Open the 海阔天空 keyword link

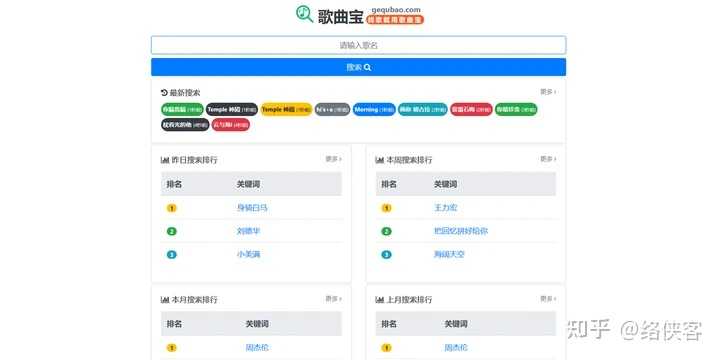click(449, 254)
